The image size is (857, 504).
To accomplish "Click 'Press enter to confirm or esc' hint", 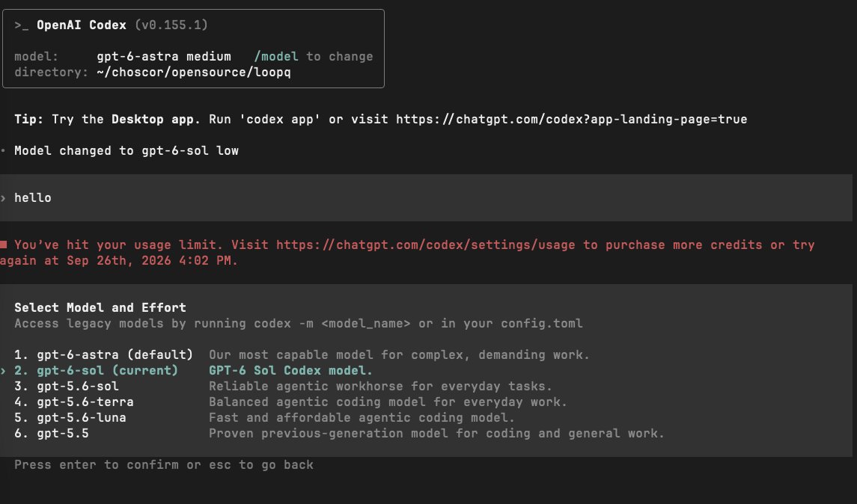I will (164, 465).
